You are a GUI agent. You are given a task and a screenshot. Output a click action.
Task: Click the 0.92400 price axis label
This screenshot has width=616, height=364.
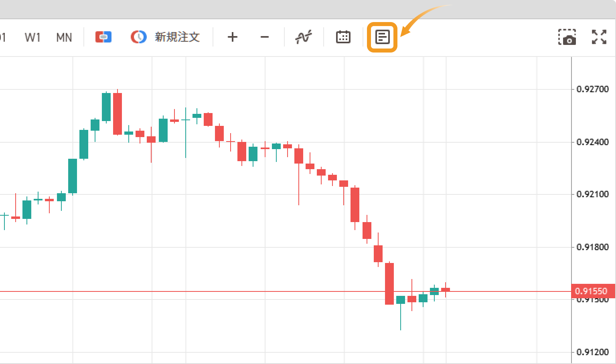592,142
